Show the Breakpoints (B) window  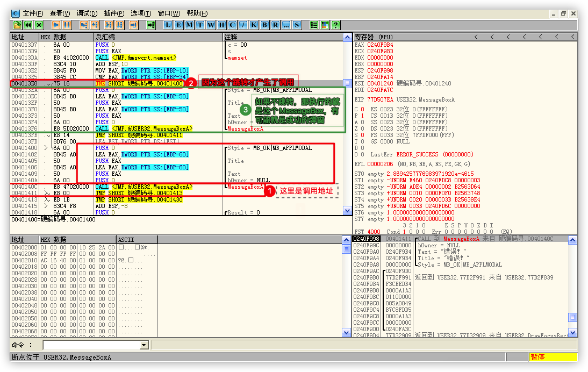coord(265,25)
